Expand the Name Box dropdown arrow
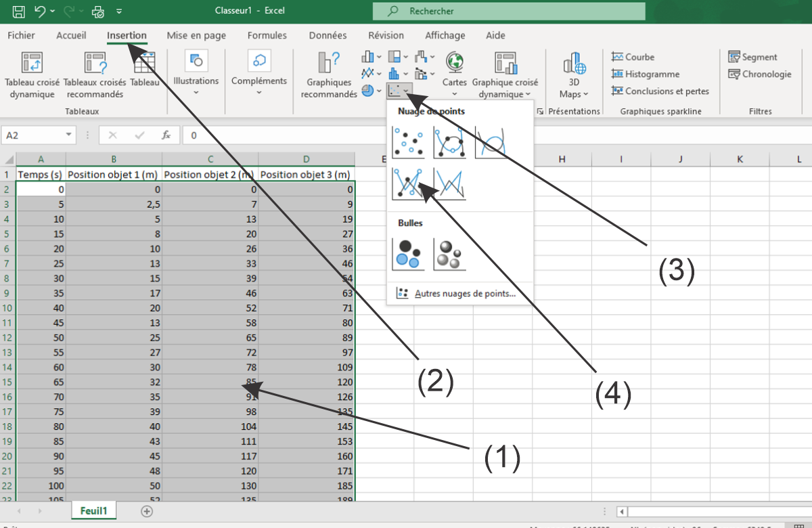The height and width of the screenshot is (528, 812). 69,135
